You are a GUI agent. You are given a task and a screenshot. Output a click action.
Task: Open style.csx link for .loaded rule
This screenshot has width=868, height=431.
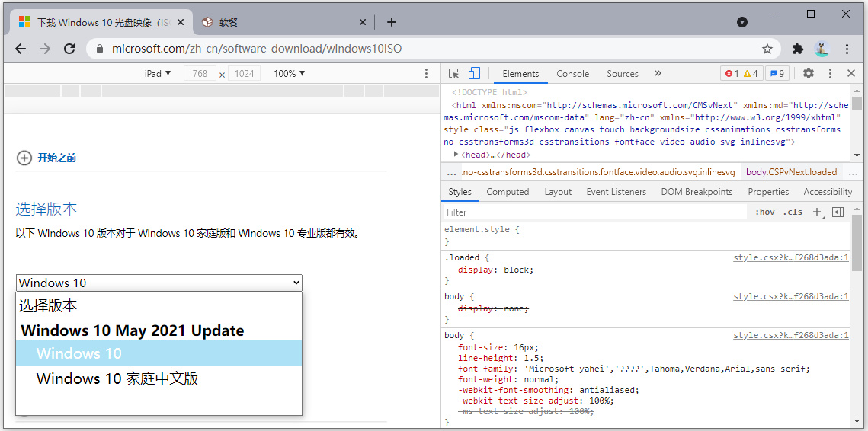pyautogui.click(x=790, y=258)
